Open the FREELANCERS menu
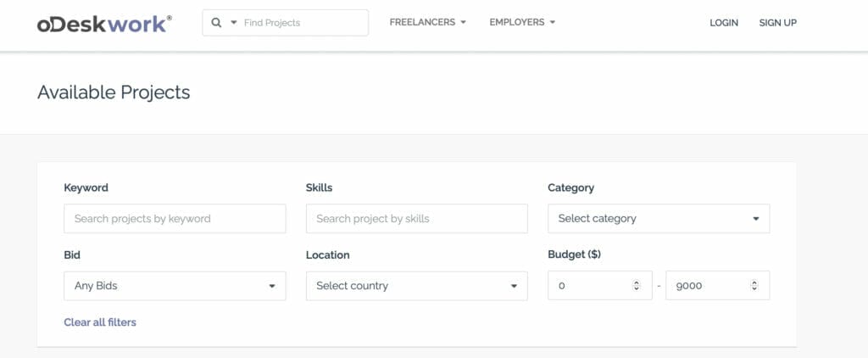The image size is (868, 358). [x=427, y=22]
